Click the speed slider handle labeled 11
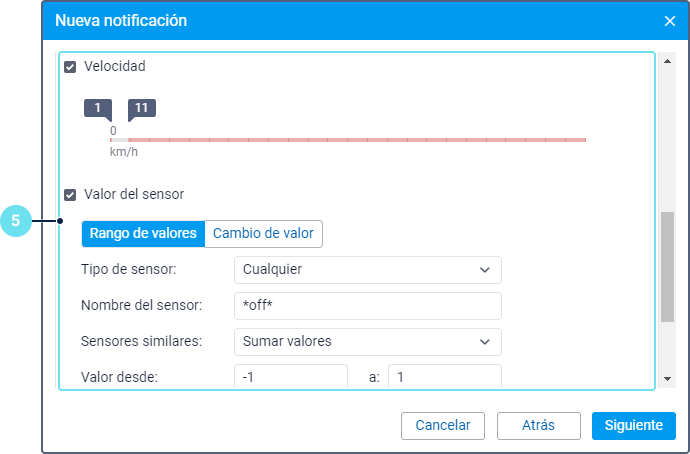Image resolution: width=690 pixels, height=454 pixels. pos(141,109)
